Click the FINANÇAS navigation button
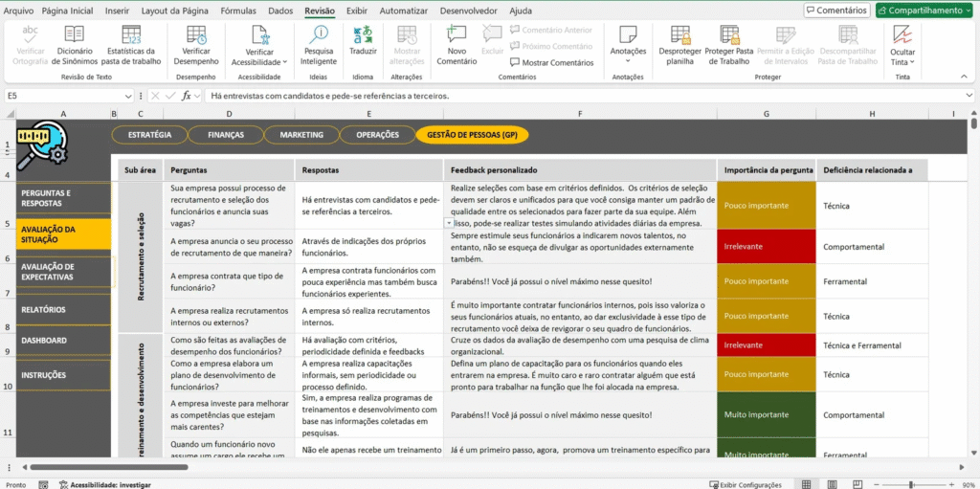This screenshot has width=980, height=489. pyautogui.click(x=226, y=135)
